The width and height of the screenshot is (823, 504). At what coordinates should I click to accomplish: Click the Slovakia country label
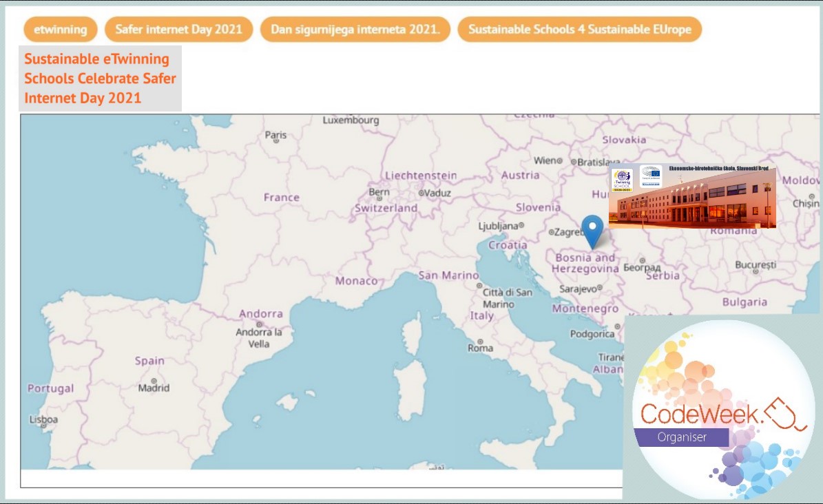click(x=624, y=140)
